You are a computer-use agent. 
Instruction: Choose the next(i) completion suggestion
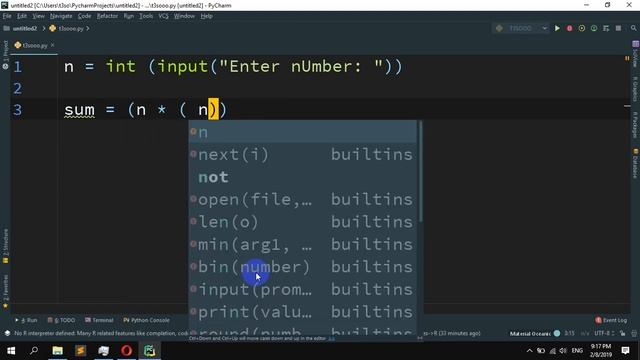[x=302, y=154]
